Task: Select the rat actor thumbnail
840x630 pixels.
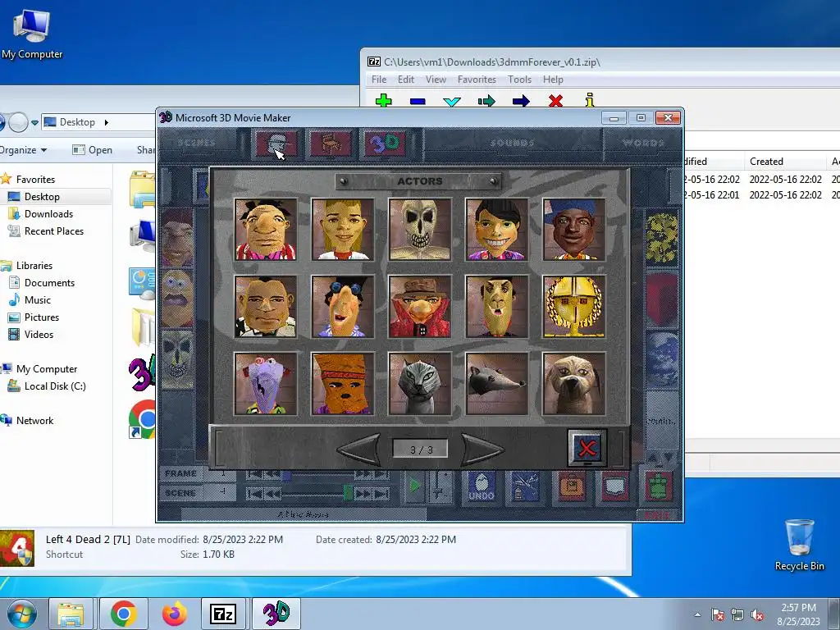Action: point(496,384)
